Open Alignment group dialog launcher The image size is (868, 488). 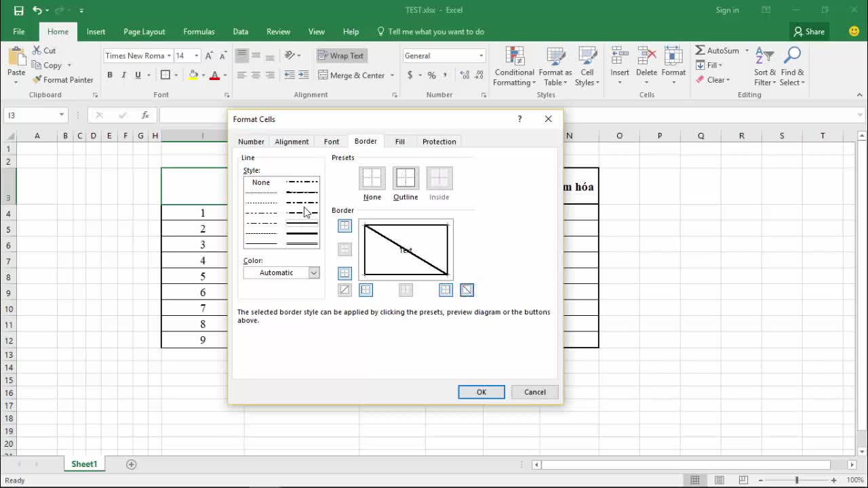pyautogui.click(x=394, y=95)
